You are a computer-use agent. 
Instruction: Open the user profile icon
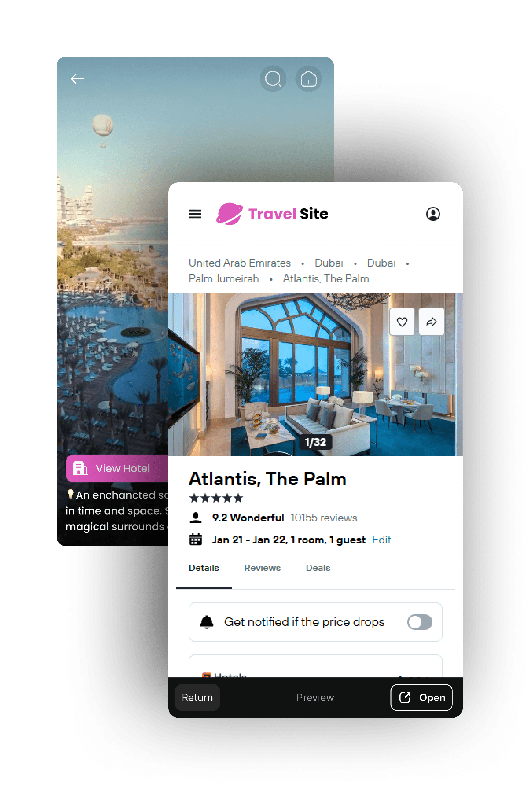[x=433, y=214]
